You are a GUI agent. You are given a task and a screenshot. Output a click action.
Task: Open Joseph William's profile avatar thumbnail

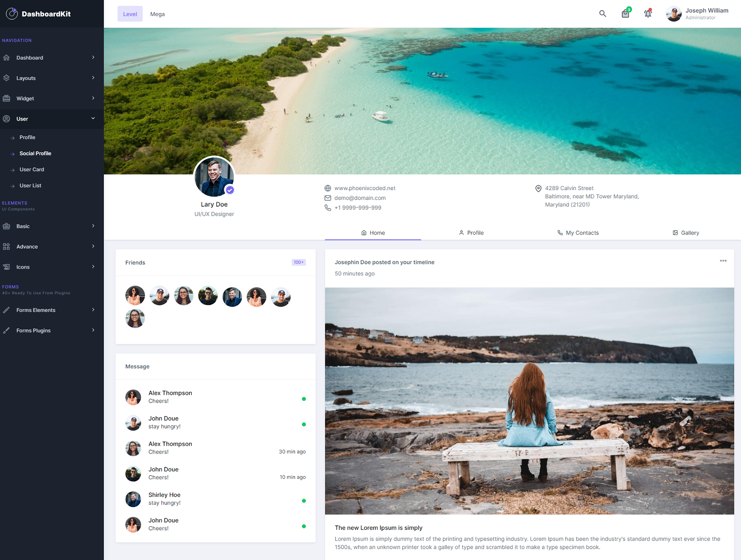click(673, 14)
